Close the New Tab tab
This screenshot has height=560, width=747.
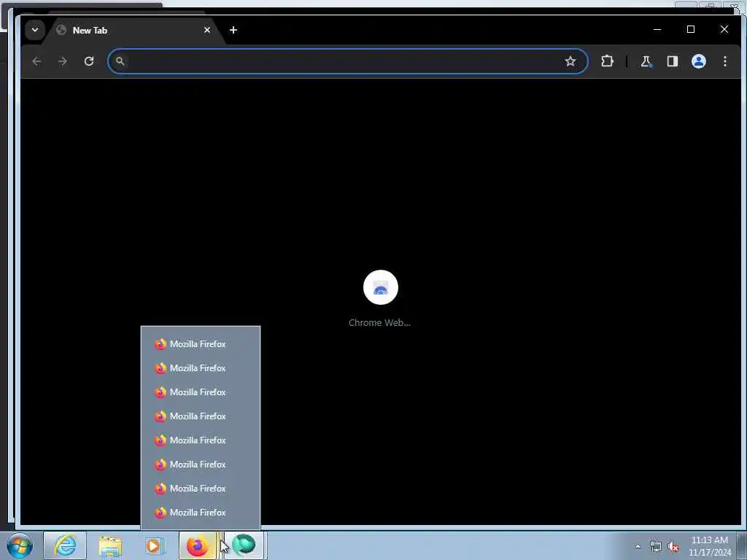pos(207,30)
